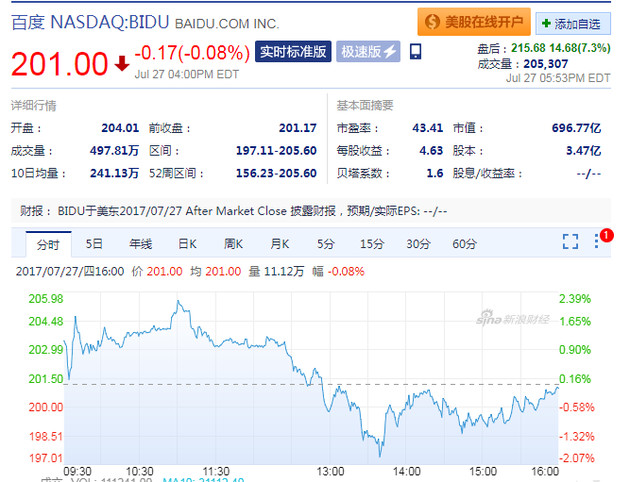This screenshot has width=630, height=482.
Task: Click the 52-week range 156.23-205.60
Action: (x=276, y=173)
